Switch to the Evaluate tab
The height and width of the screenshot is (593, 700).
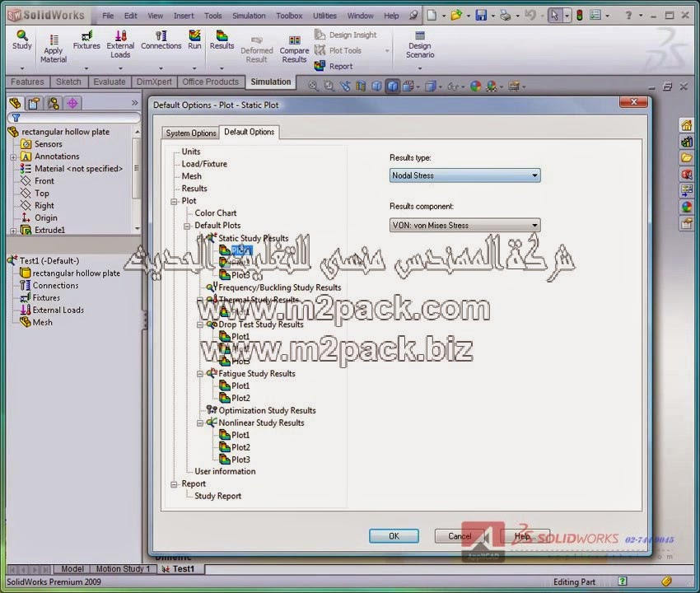pyautogui.click(x=110, y=82)
